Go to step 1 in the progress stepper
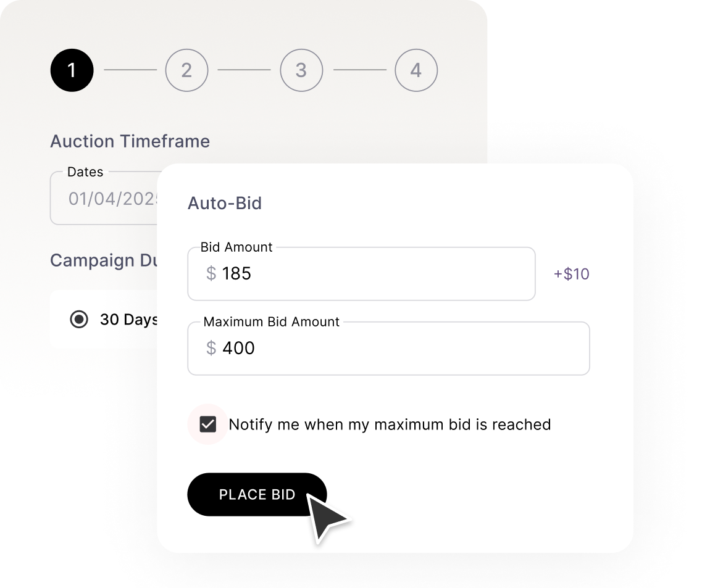Viewport: 702px width, 588px height. [72, 70]
